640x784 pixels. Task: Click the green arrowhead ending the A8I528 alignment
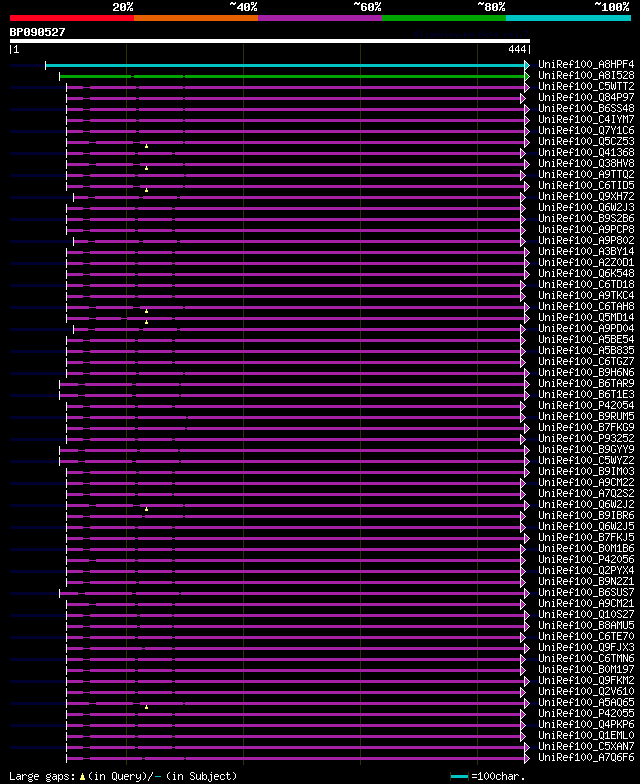[526, 76]
